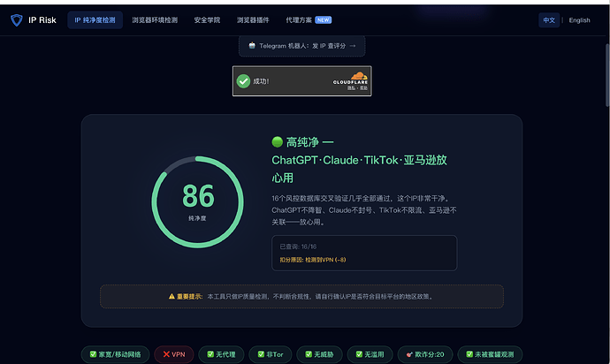This screenshot has height=364, width=610.
Task: Switch language to 中文
Action: tap(549, 20)
